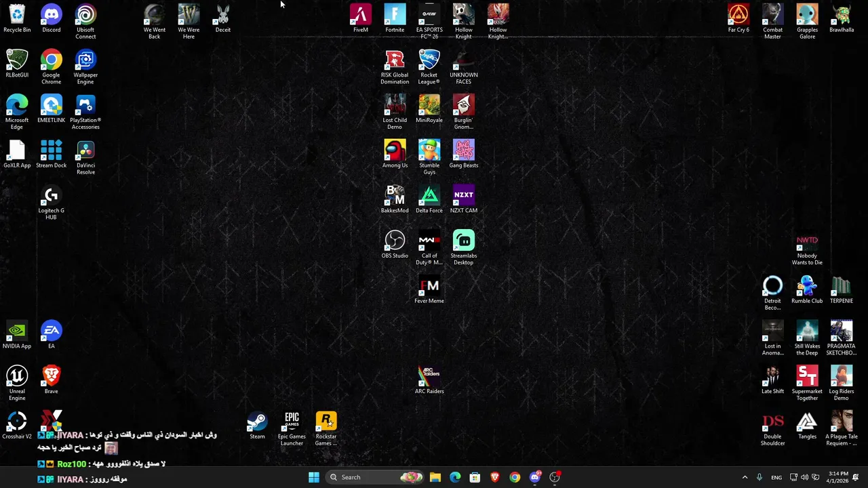Select the OBS Studio shortcut
The height and width of the screenshot is (488, 868).
pos(395,245)
